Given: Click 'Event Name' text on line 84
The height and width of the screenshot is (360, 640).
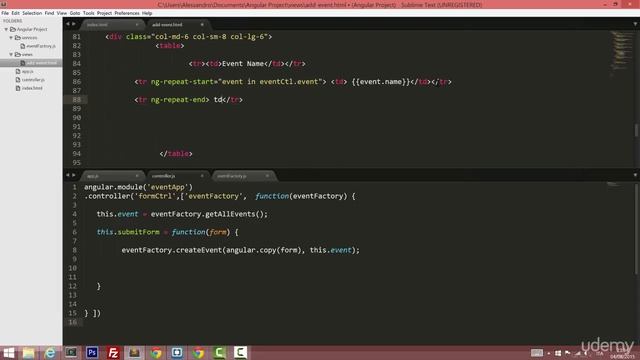Looking at the screenshot, I should pyautogui.click(x=242, y=64).
